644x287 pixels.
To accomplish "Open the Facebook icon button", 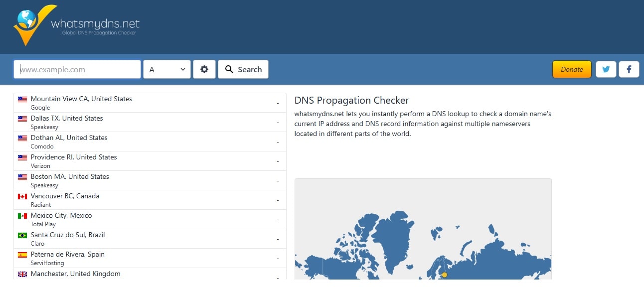I will (629, 69).
